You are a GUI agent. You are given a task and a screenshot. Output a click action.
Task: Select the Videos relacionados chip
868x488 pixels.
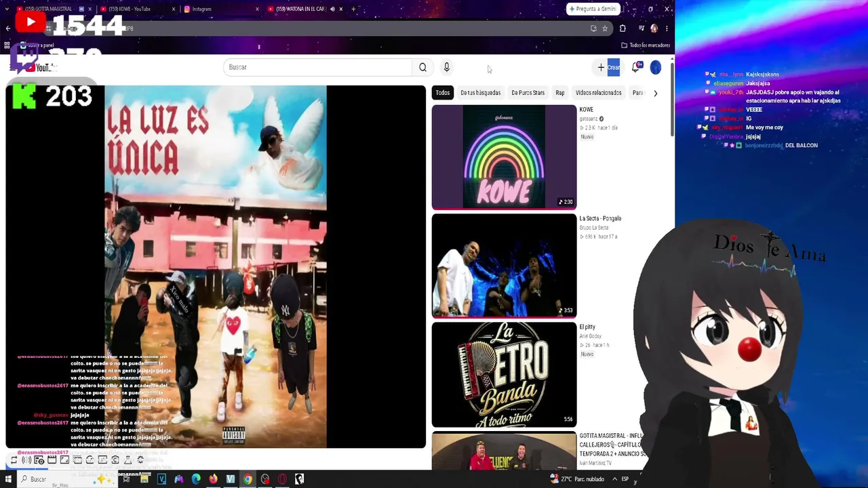(598, 93)
